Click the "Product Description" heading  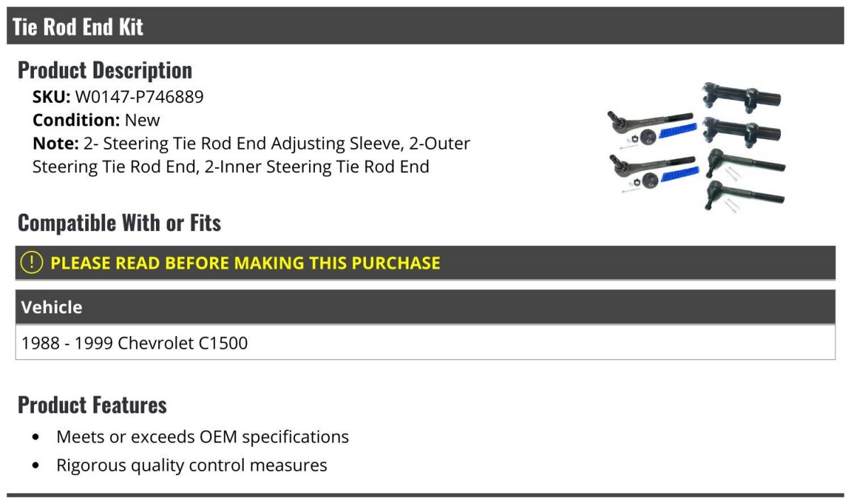point(105,70)
